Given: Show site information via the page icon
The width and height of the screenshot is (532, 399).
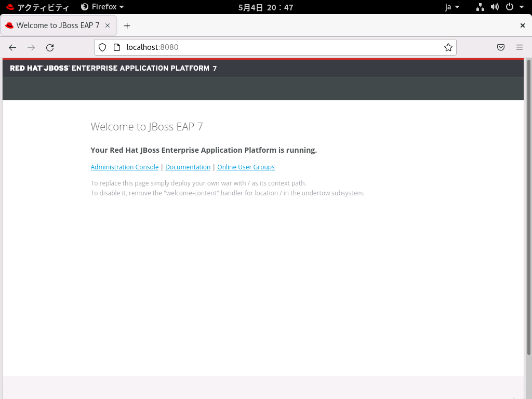Looking at the screenshot, I should 117,47.
